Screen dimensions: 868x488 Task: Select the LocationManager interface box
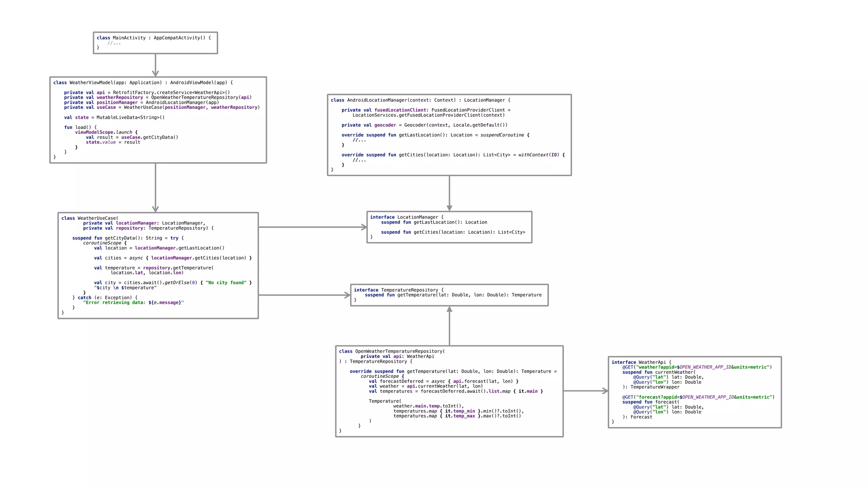[449, 227]
